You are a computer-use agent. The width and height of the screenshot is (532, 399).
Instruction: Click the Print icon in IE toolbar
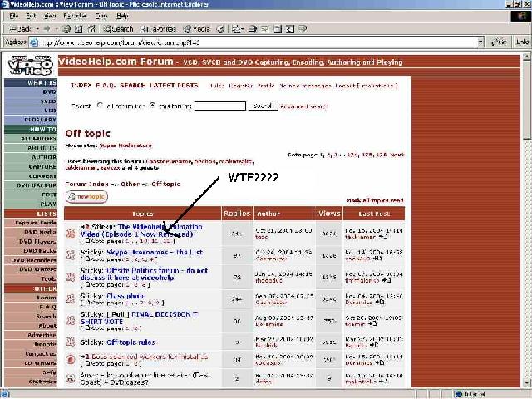click(x=253, y=29)
